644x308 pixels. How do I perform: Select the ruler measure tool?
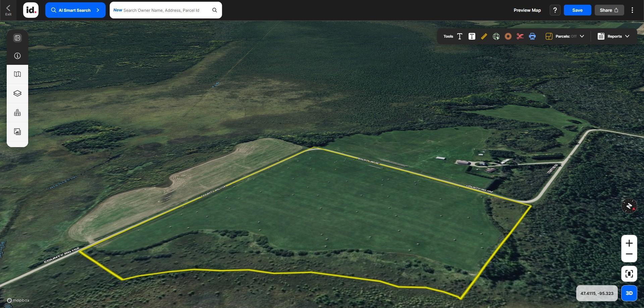click(x=484, y=36)
